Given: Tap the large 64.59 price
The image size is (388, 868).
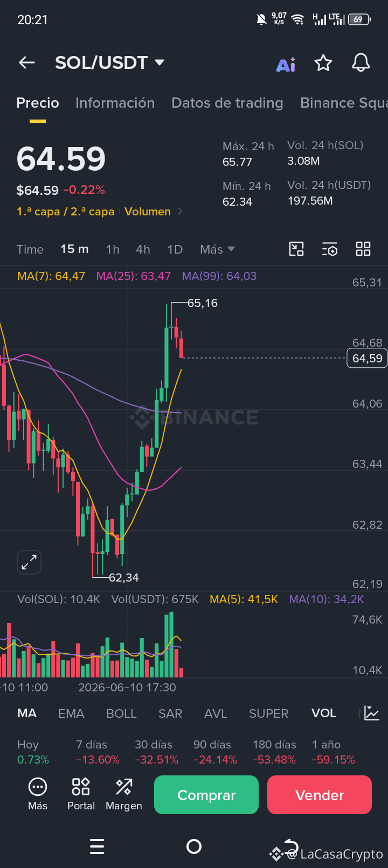Looking at the screenshot, I should click(x=61, y=159).
